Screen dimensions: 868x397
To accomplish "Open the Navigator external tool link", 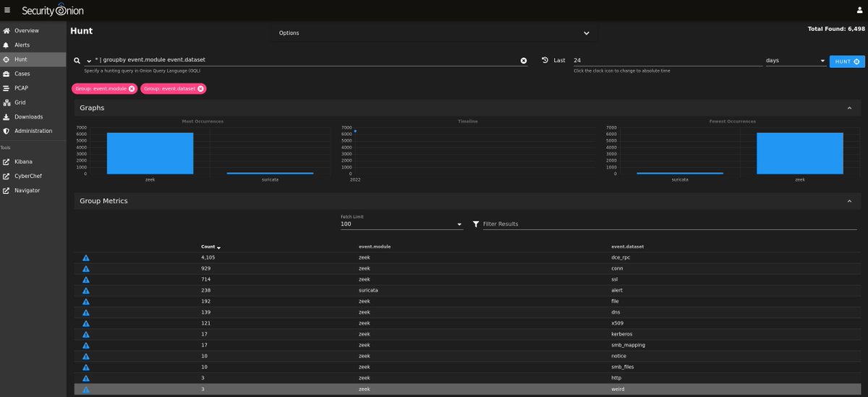I will [x=33, y=190].
